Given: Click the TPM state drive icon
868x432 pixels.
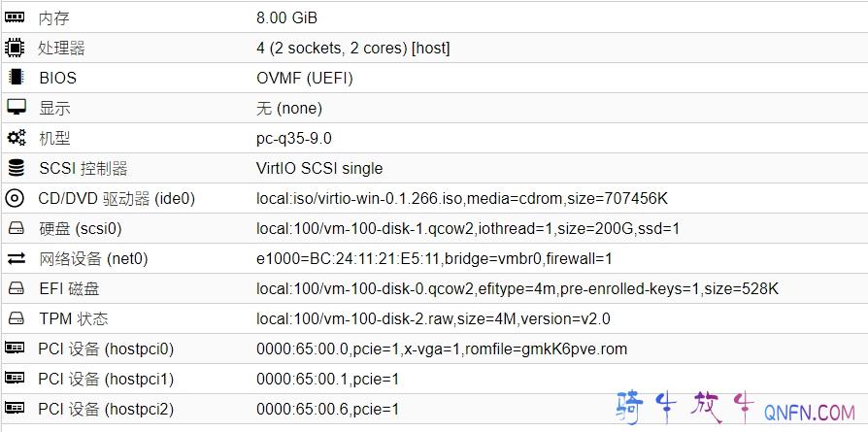Looking at the screenshot, I should click(x=16, y=318).
